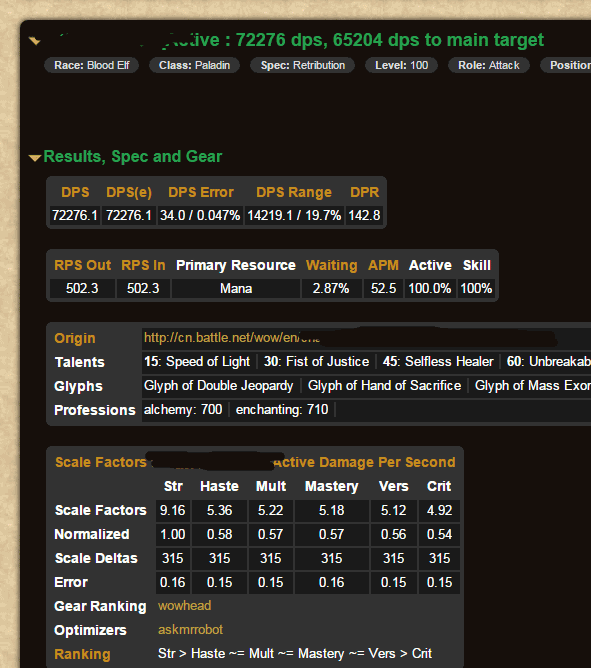Click the APM column header
The width and height of the screenshot is (591, 668).
pos(383,265)
